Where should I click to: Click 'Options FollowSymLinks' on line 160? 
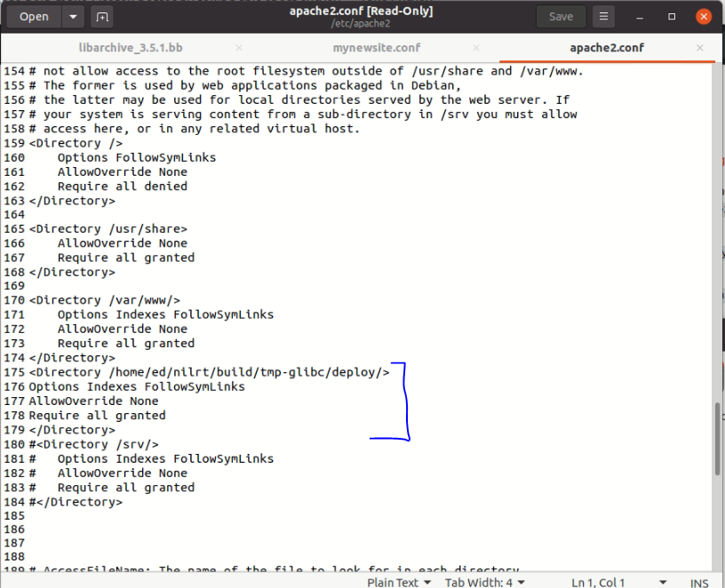tap(137, 157)
